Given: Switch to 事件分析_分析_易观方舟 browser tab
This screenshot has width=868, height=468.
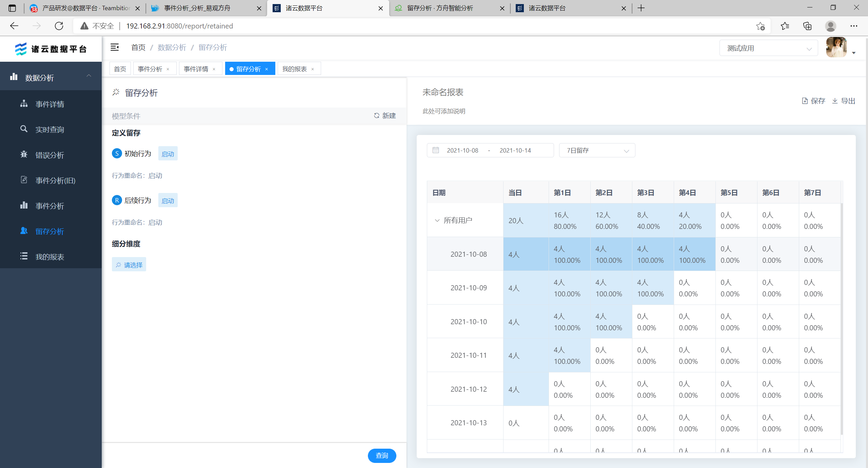Looking at the screenshot, I should [206, 8].
